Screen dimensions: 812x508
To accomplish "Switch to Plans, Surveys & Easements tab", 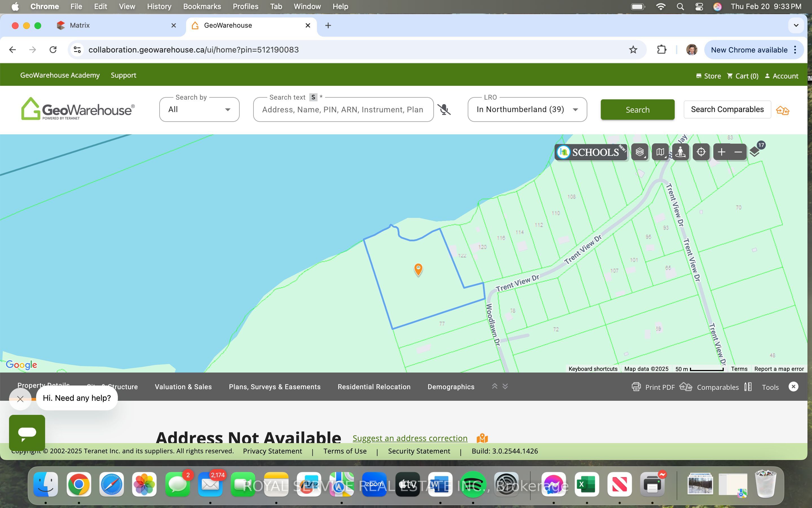I will (x=274, y=387).
